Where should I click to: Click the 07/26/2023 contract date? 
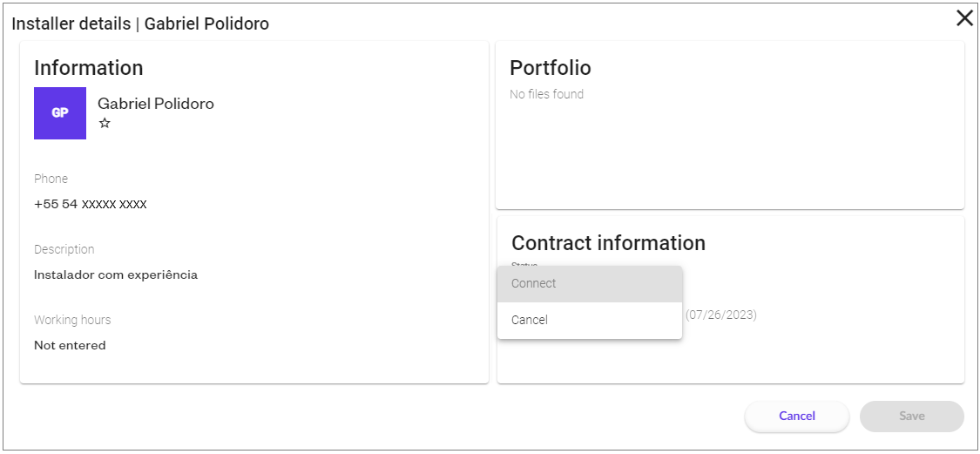(x=721, y=315)
